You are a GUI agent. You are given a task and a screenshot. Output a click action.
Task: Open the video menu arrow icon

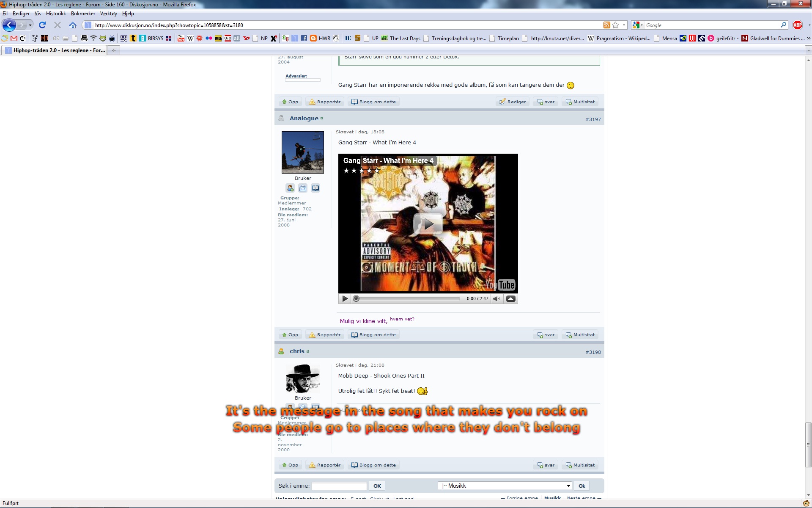pyautogui.click(x=510, y=298)
